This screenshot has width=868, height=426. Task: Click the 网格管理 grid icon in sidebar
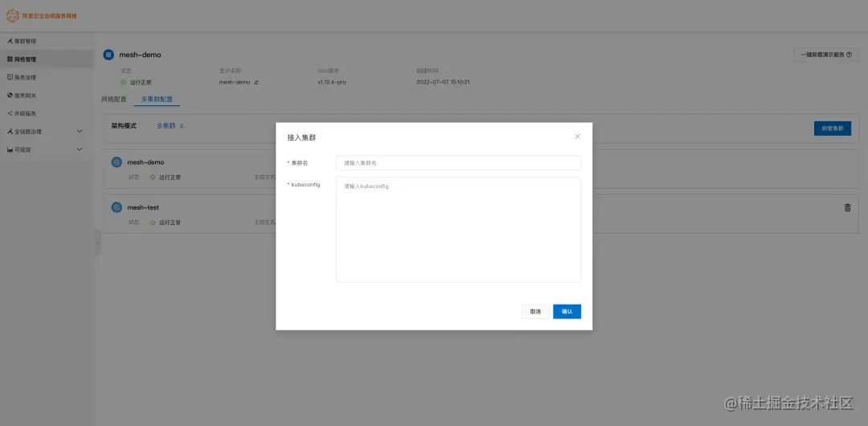point(10,59)
